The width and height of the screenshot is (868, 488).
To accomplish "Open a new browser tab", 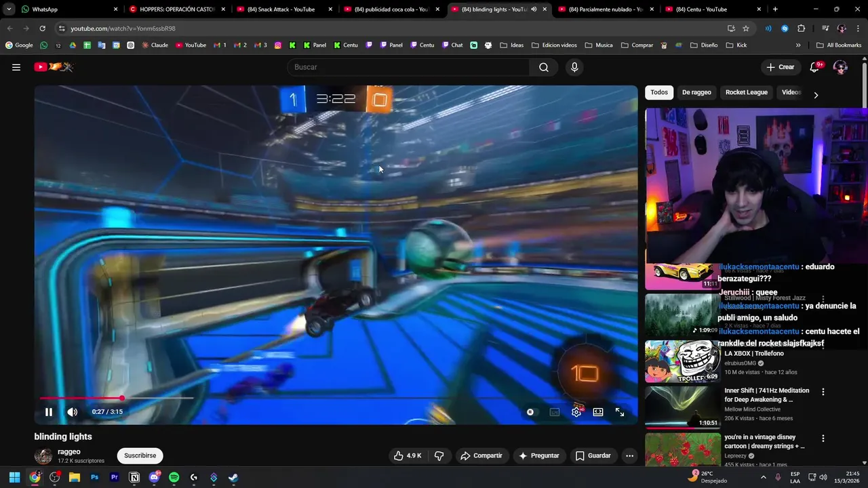I will (x=775, y=9).
